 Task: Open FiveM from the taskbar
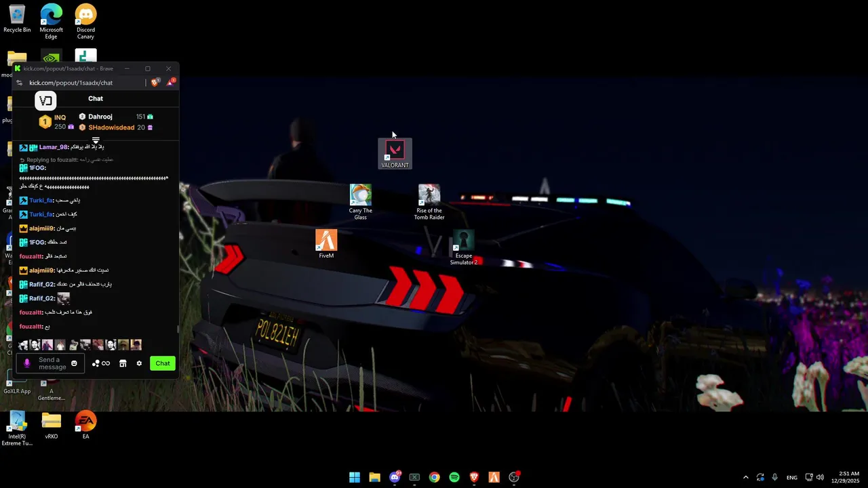point(494,477)
